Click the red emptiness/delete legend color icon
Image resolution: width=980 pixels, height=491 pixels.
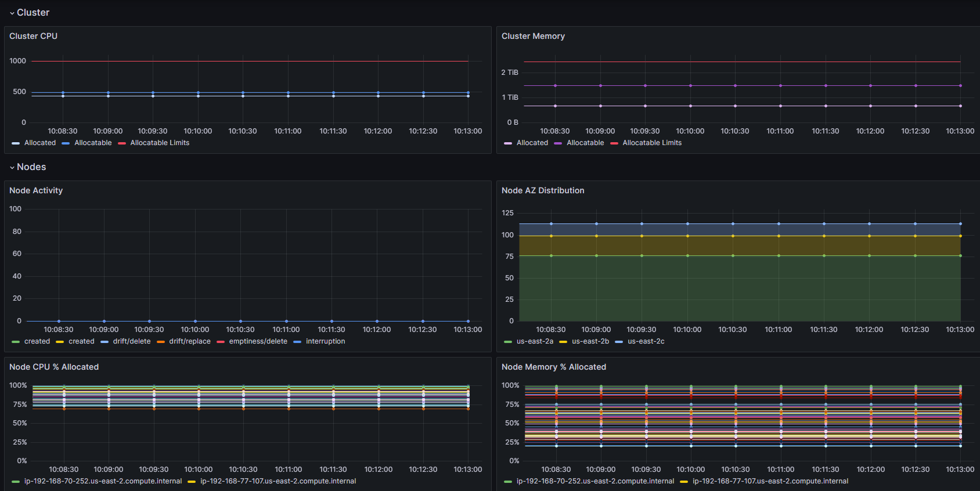click(x=221, y=342)
